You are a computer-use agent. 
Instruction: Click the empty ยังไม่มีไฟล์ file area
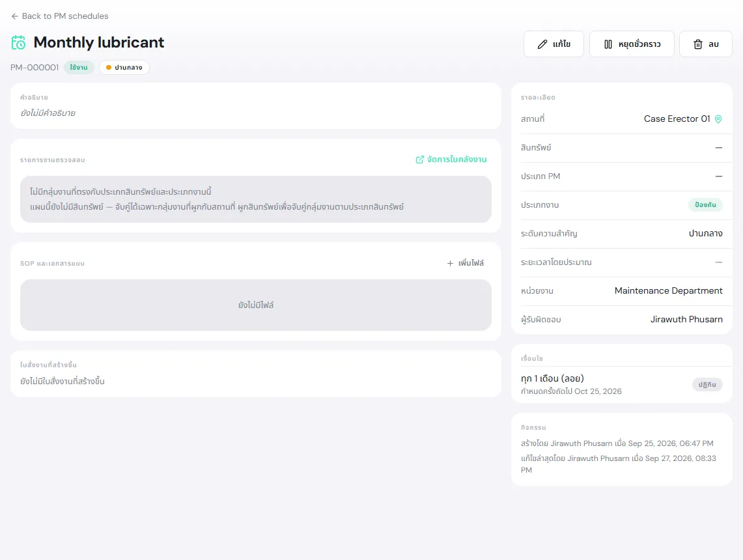tap(256, 305)
